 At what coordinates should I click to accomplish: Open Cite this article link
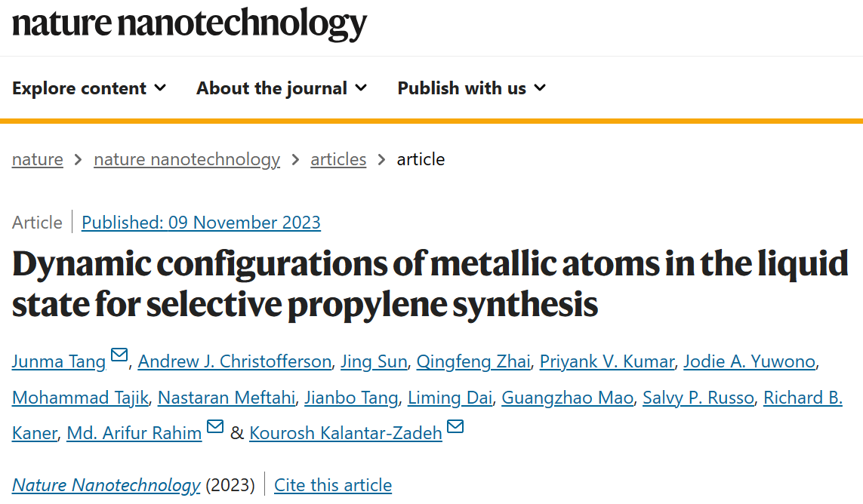333,485
